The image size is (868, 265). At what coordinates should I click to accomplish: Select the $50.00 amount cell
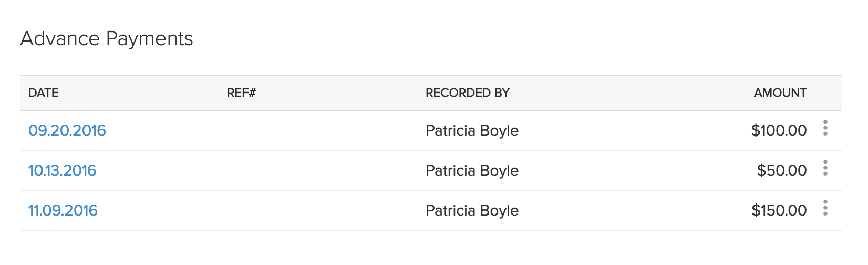pyautogui.click(x=782, y=170)
